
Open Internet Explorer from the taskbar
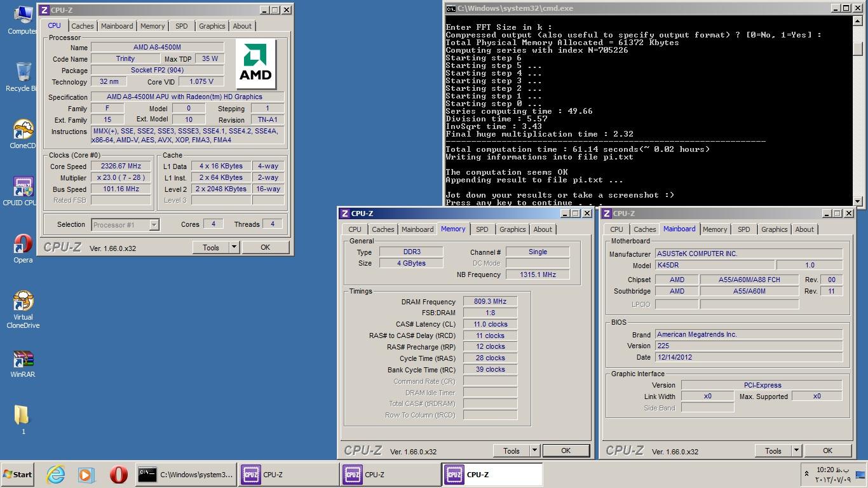[56, 475]
